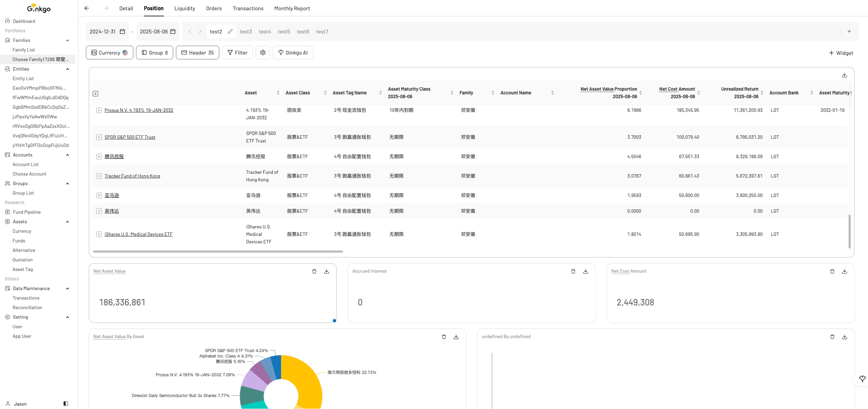Open settings gear in toolbar
868x409 pixels.
pos(263,53)
